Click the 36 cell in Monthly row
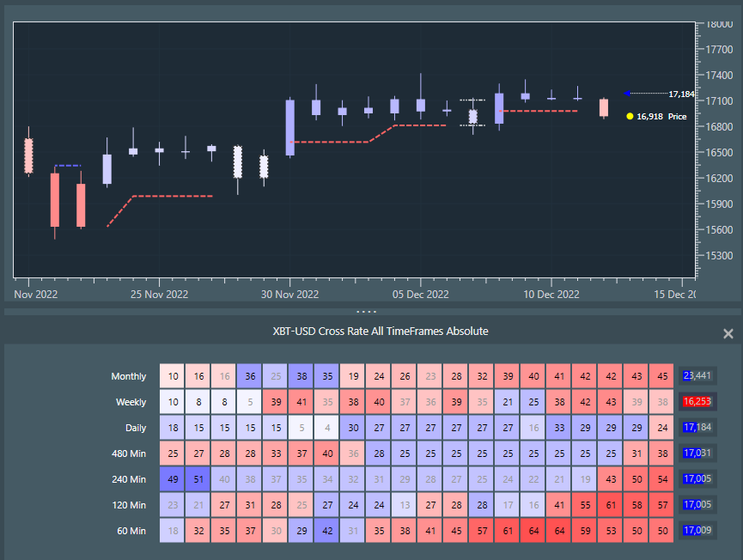 pyautogui.click(x=250, y=376)
